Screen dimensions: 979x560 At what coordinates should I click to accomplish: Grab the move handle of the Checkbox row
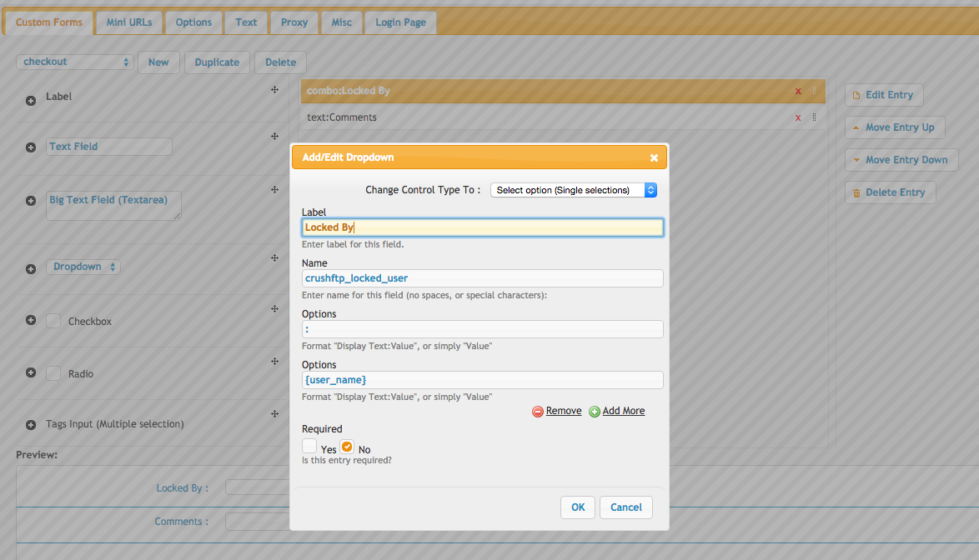tap(274, 308)
